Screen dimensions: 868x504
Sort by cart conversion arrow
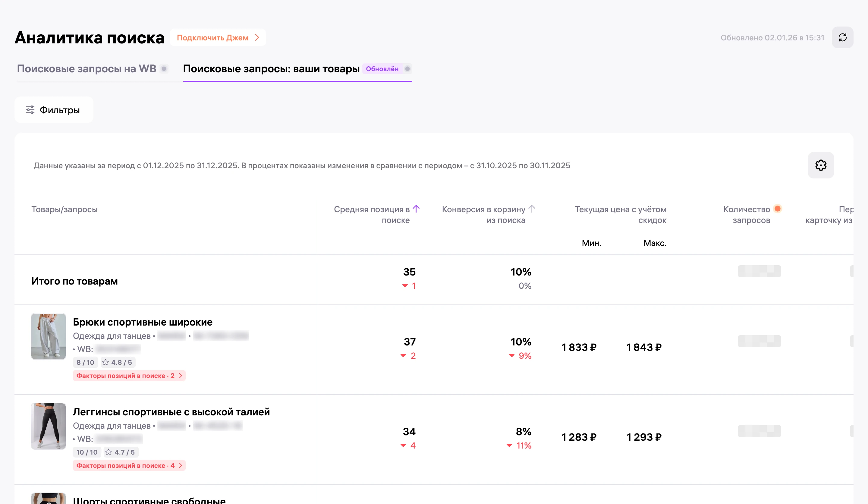click(x=531, y=209)
